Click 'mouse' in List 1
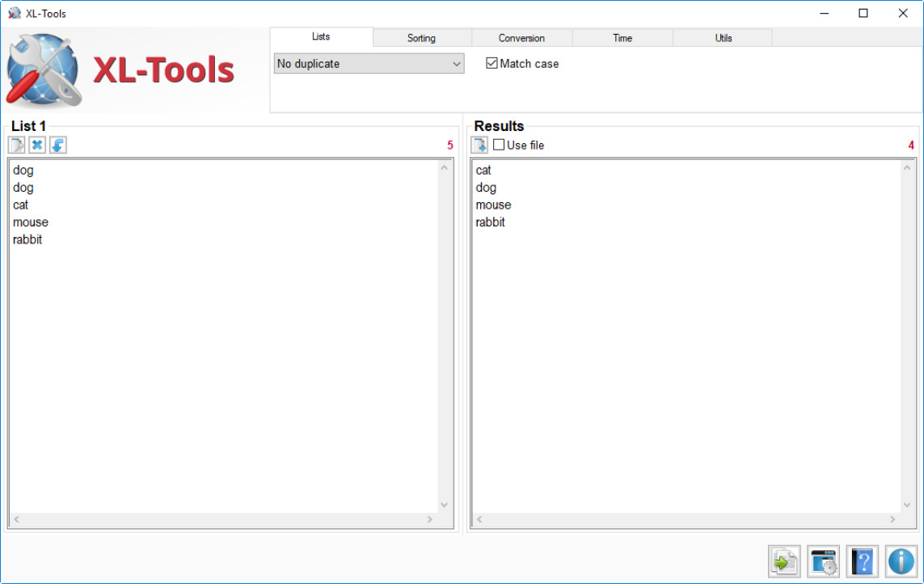Image resolution: width=924 pixels, height=584 pixels. [31, 222]
